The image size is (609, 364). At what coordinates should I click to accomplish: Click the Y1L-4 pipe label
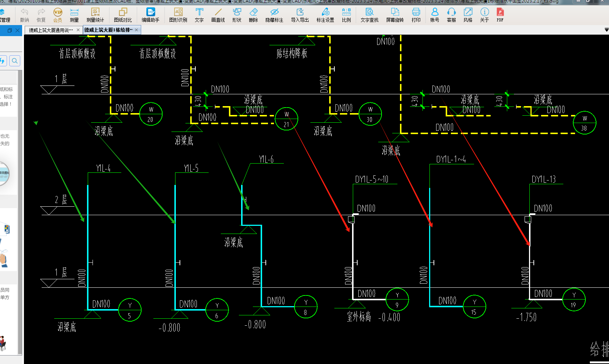tap(103, 168)
